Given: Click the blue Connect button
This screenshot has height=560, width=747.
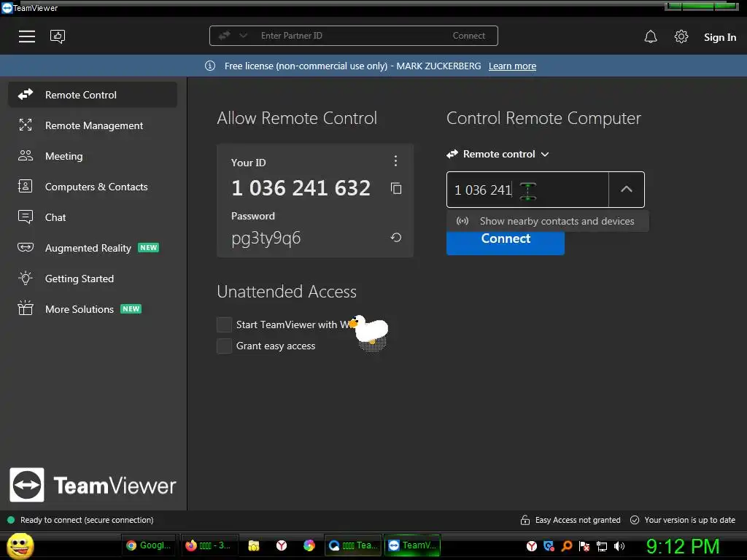Looking at the screenshot, I should [x=506, y=243].
